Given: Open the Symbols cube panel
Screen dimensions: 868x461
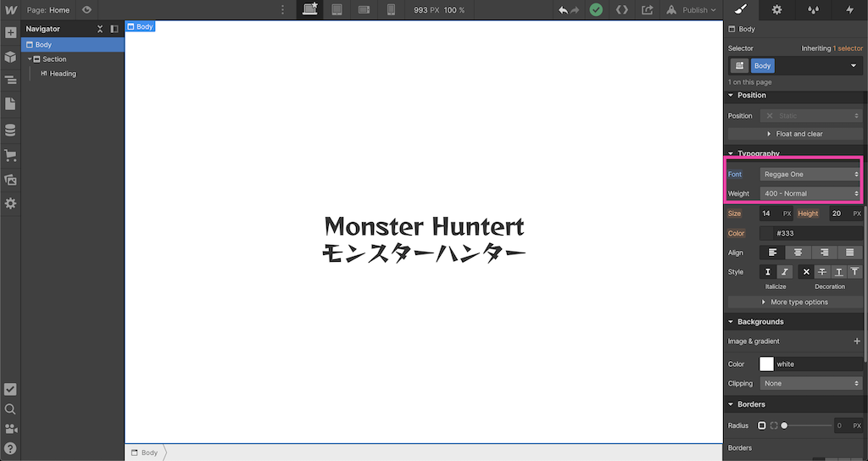Looking at the screenshot, I should 10,57.
